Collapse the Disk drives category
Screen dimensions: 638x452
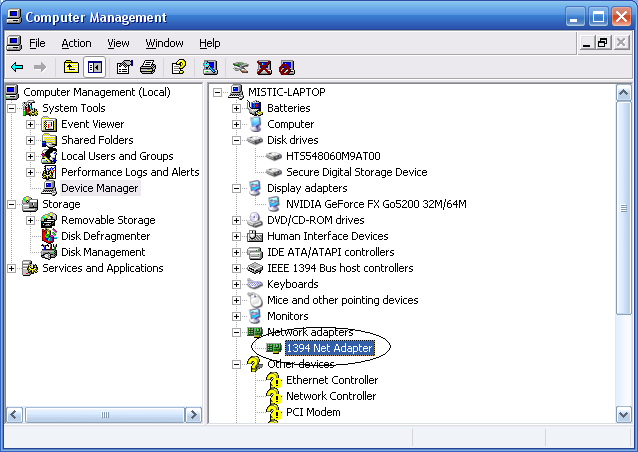(236, 140)
